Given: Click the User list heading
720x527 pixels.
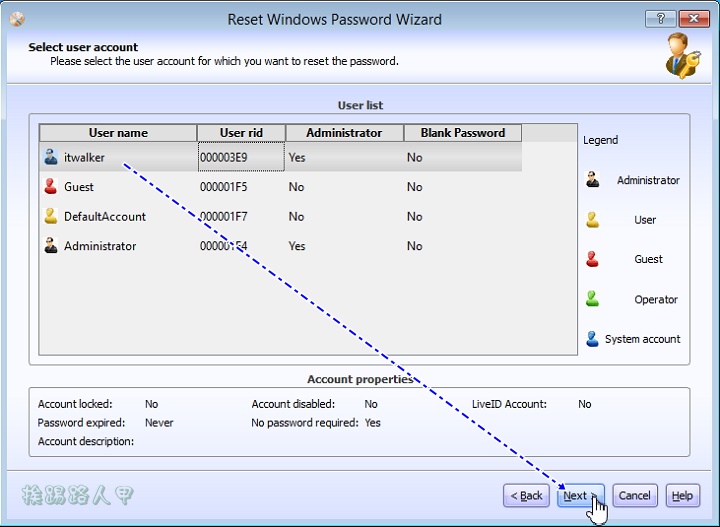Looking at the screenshot, I should [360, 105].
